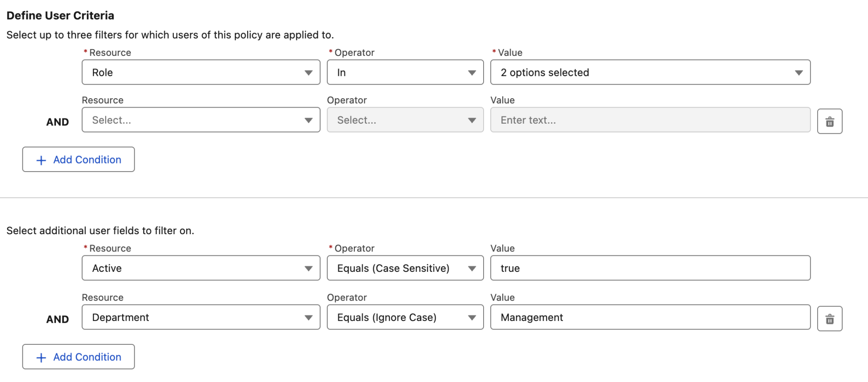Click the trash icon beside the Department condition
868x382 pixels.
point(829,318)
